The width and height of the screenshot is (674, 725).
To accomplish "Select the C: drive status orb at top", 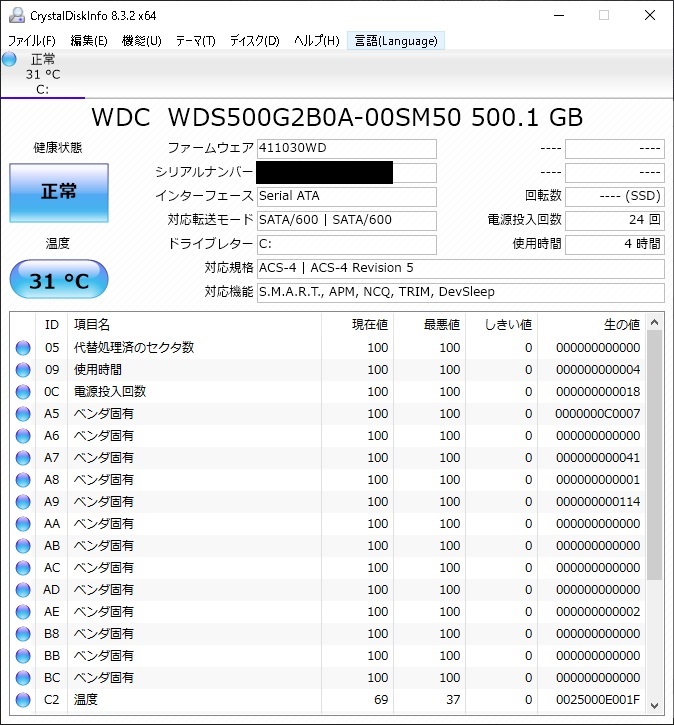I will coord(9,59).
